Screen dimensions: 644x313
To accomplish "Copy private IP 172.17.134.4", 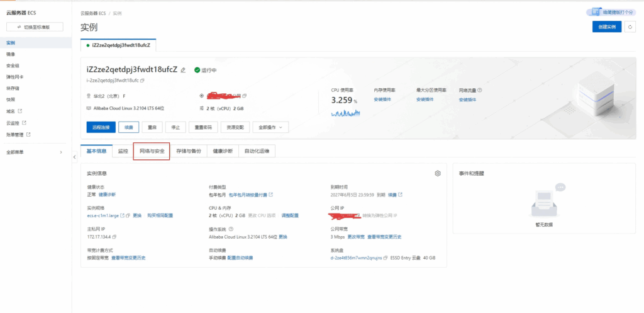I will coord(114,237).
